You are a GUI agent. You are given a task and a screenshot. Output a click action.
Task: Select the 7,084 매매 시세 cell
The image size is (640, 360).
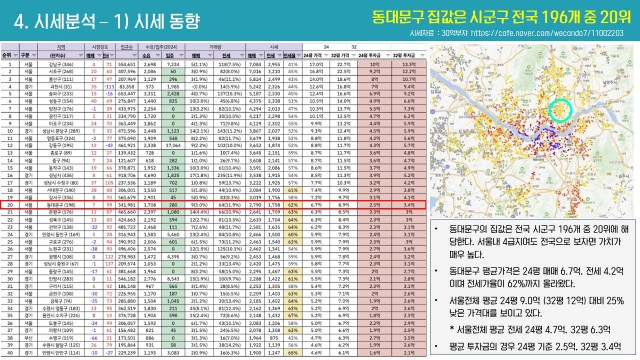(x=255, y=64)
